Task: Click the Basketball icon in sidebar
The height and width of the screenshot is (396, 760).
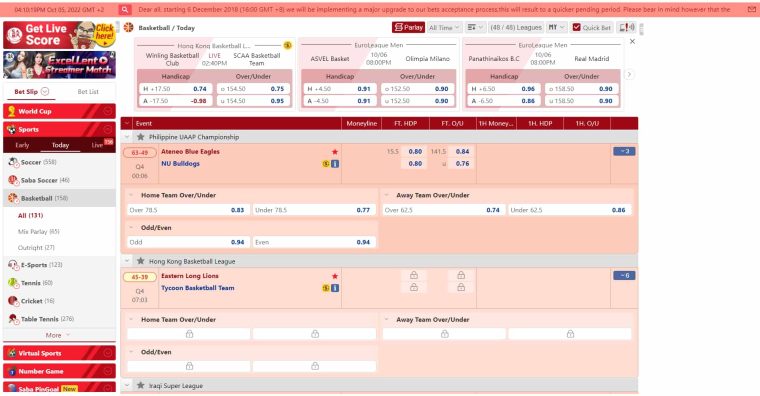Action: coord(13,198)
